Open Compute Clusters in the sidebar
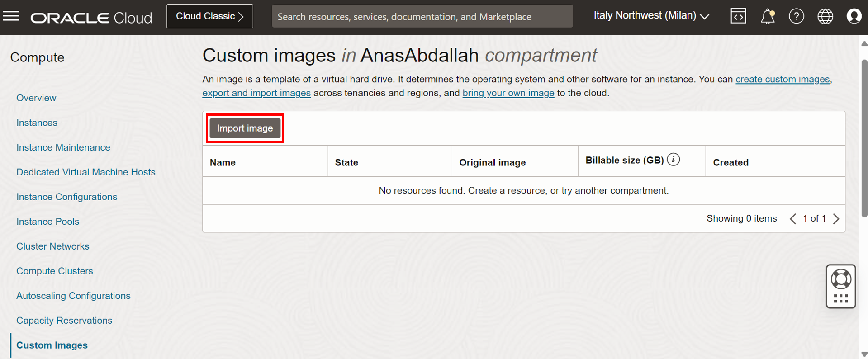Screen dimensions: 868x359 tap(55, 271)
